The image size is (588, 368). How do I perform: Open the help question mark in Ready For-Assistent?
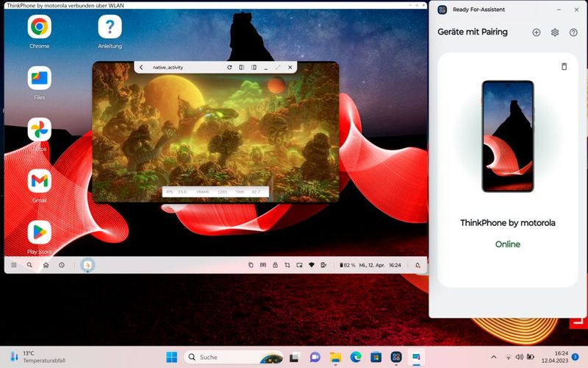(x=573, y=32)
